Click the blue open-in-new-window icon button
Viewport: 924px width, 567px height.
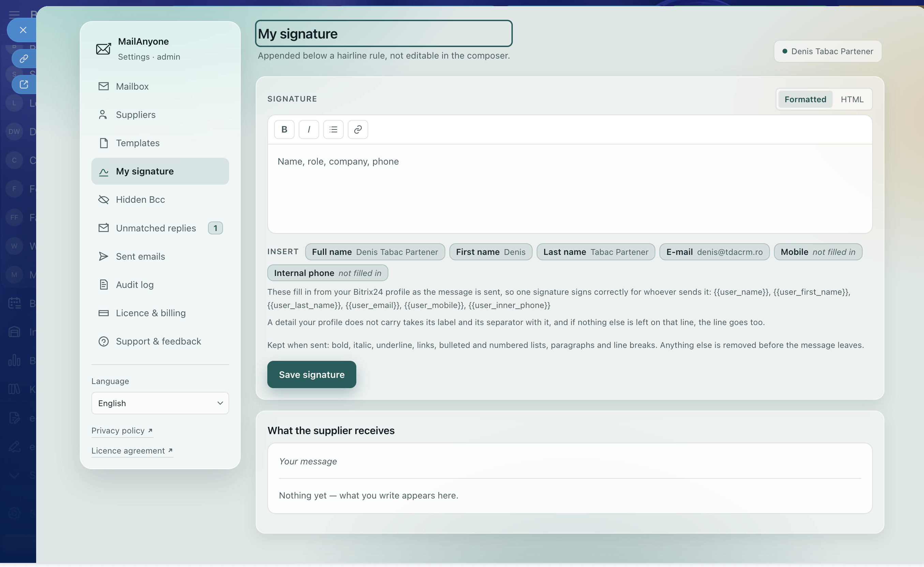(x=24, y=85)
